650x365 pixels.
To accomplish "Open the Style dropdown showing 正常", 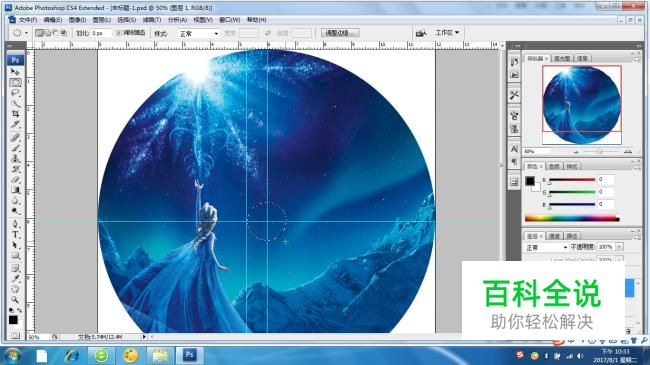I will click(x=199, y=33).
